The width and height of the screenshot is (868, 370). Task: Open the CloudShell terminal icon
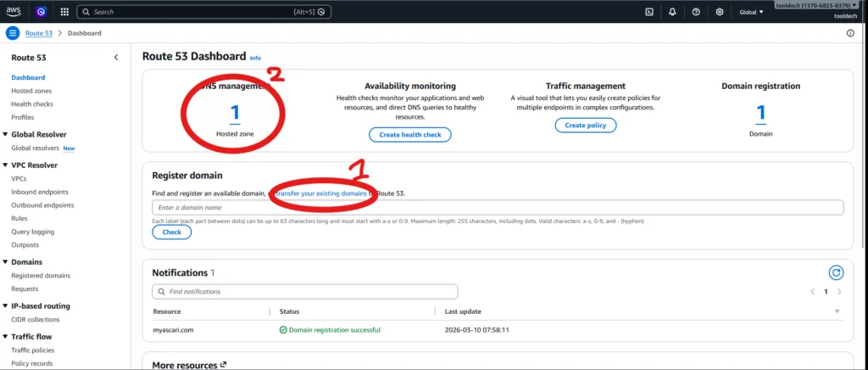649,12
